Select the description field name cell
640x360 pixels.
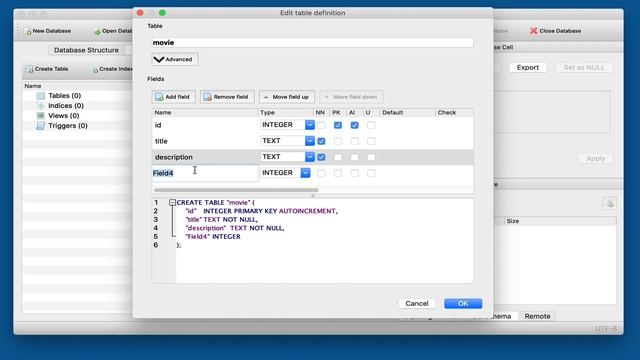tap(205, 157)
